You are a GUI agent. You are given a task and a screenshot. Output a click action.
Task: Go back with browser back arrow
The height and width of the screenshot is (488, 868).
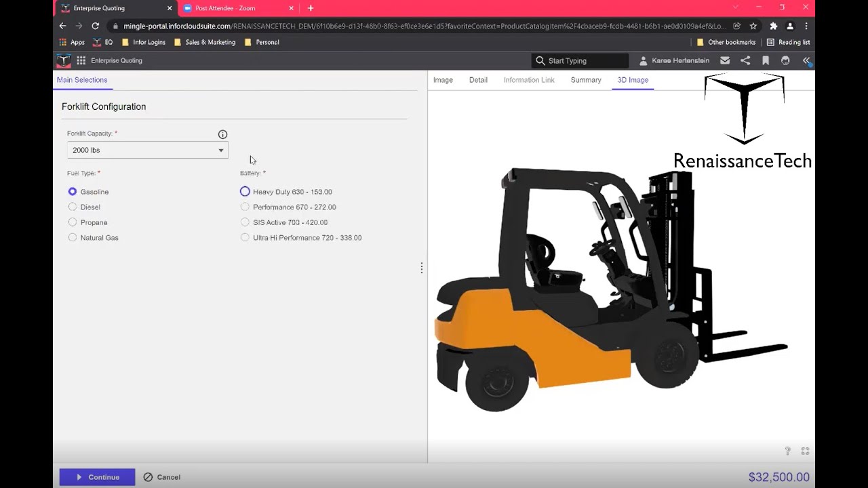pos(62,26)
